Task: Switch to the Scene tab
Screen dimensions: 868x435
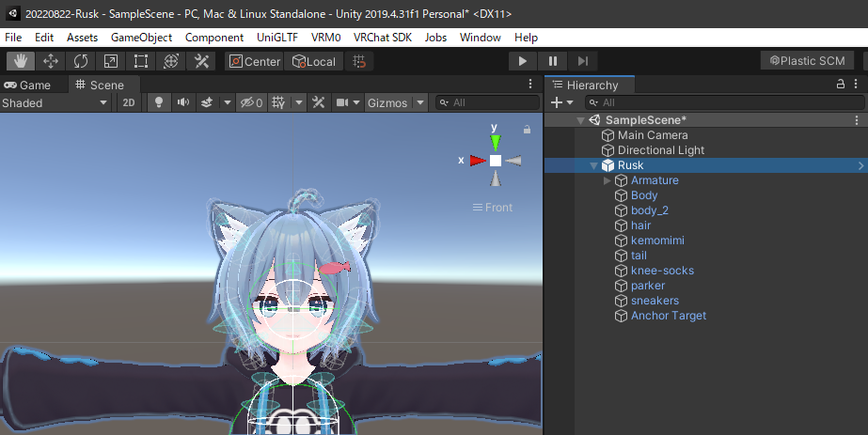Action: pos(101,85)
